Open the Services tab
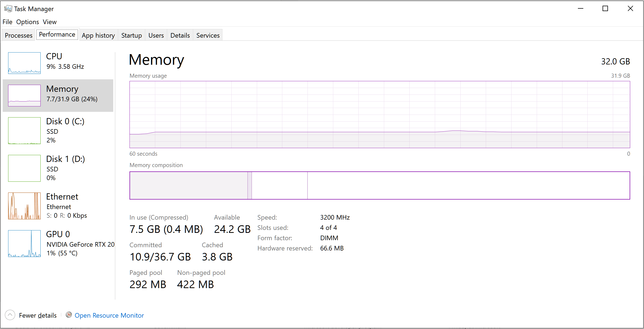 click(208, 35)
